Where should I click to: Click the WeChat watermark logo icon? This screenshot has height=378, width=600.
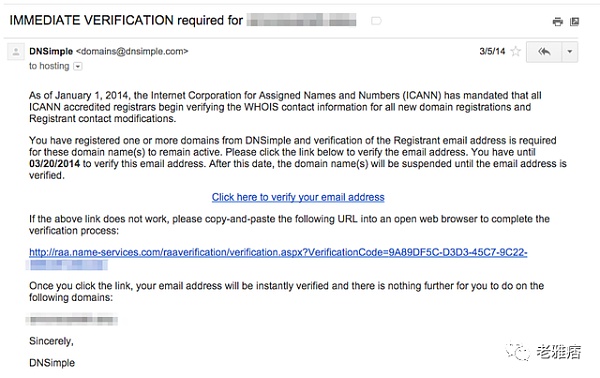[x=517, y=351]
